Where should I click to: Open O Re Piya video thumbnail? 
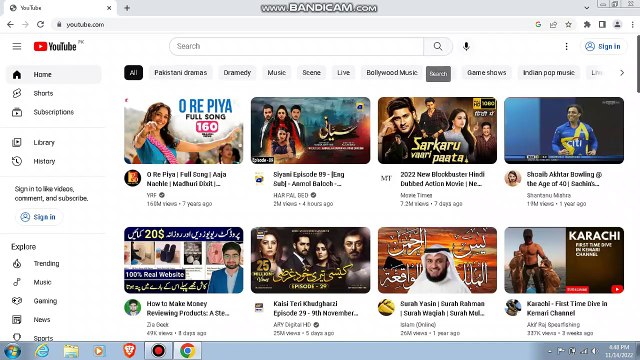[184, 131]
